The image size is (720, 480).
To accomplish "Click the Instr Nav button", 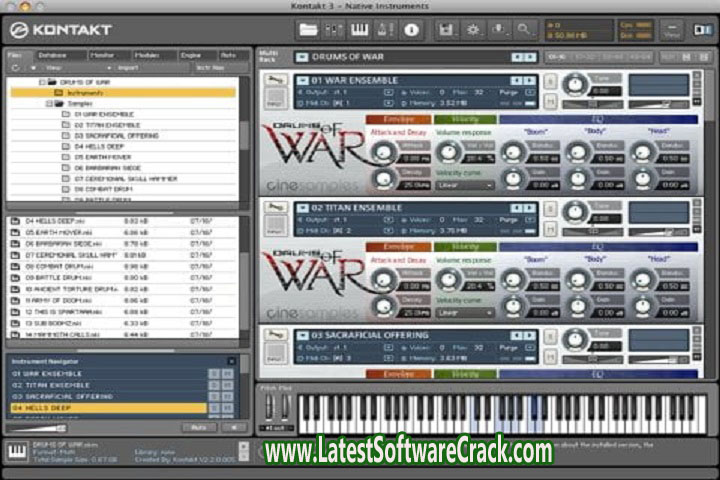I will 210,68.
